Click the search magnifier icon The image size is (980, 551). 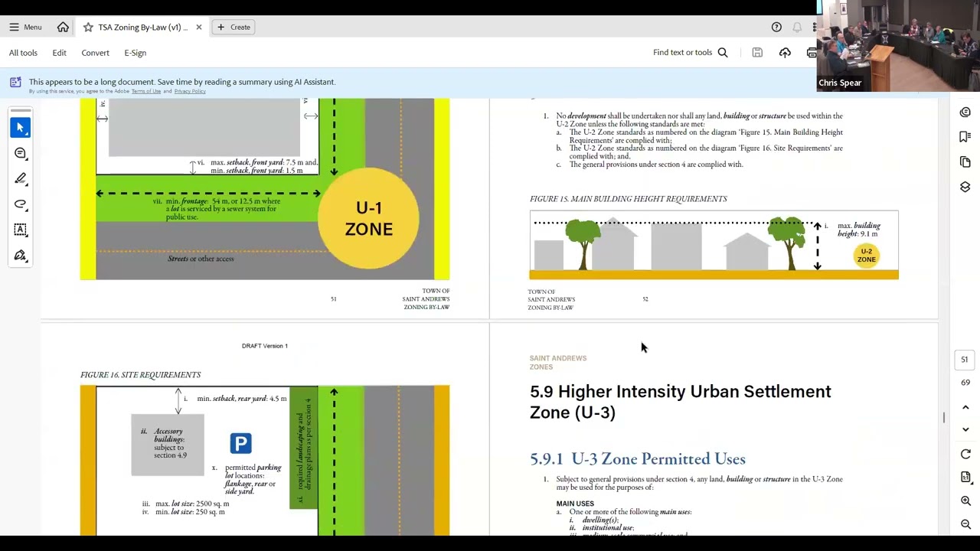pos(722,53)
